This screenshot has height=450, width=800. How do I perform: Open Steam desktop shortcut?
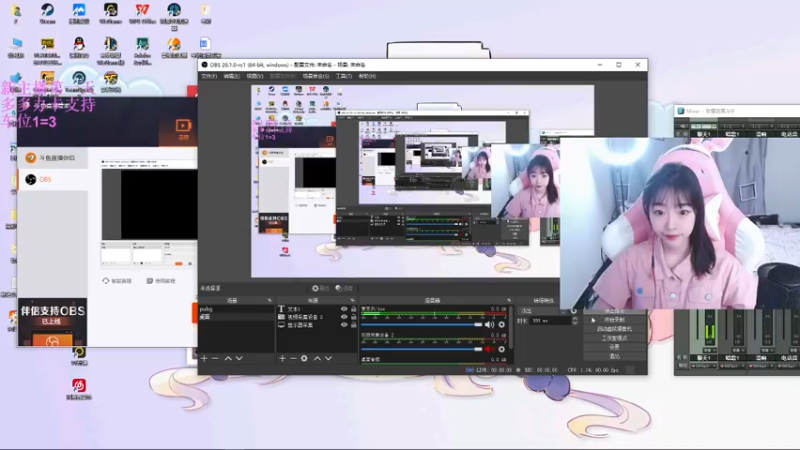[47, 14]
